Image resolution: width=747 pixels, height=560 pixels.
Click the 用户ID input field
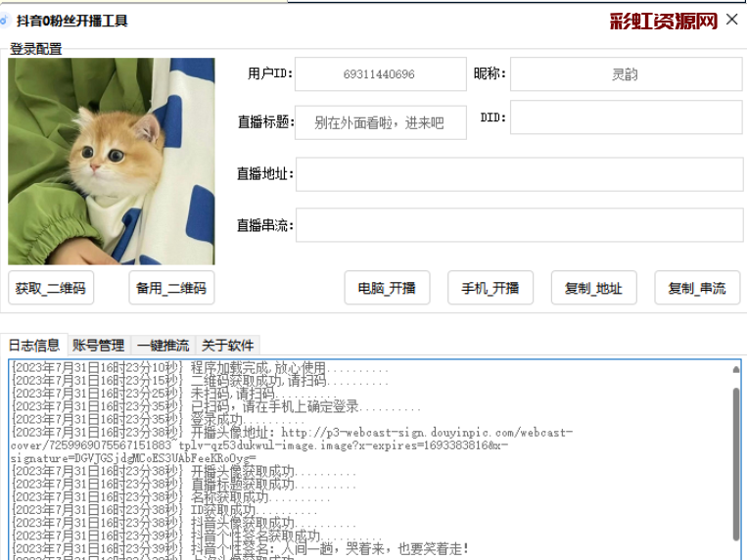tap(380, 74)
